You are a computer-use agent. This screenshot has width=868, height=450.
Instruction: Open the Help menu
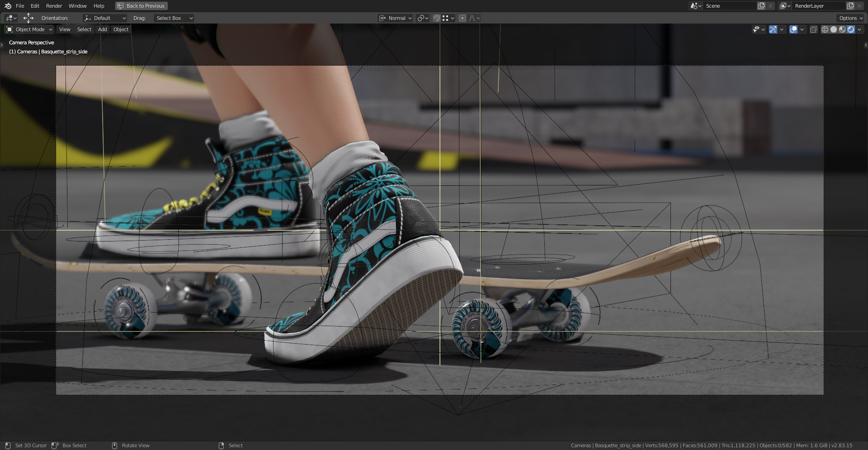pos(99,6)
